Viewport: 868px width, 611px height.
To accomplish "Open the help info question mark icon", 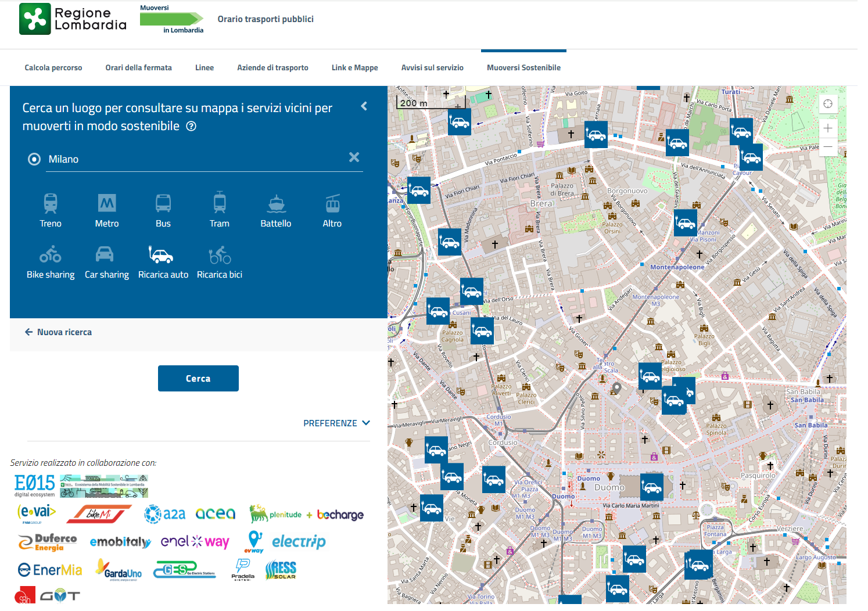I will coord(191,127).
